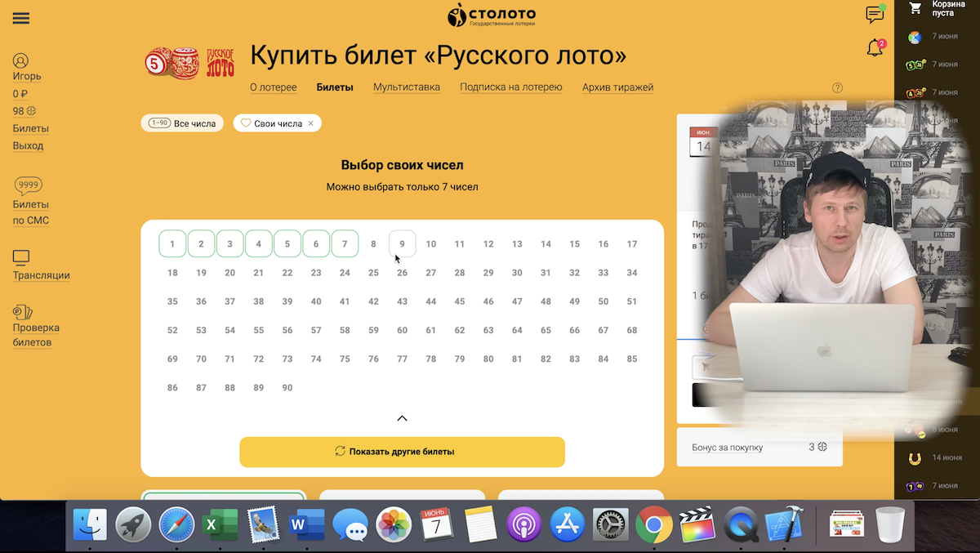
Task: Launch Google Chrome from the Dock
Action: pos(653,524)
